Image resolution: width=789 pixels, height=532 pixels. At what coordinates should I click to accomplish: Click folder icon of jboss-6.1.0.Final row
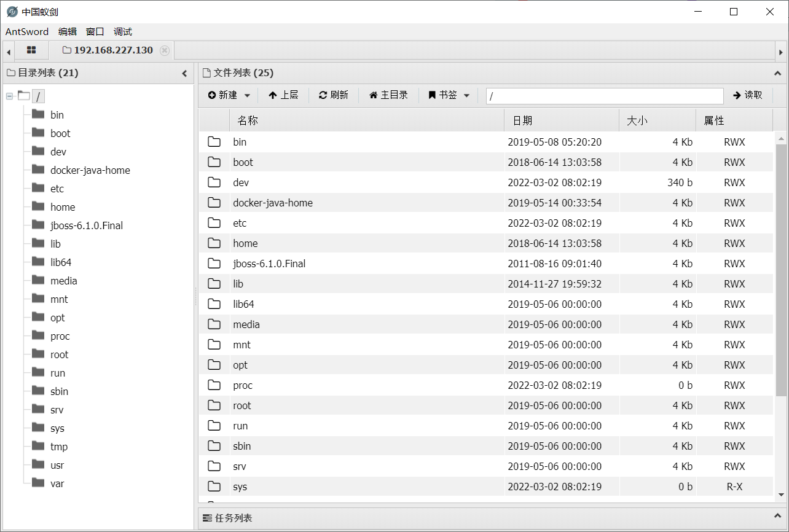[x=214, y=264]
